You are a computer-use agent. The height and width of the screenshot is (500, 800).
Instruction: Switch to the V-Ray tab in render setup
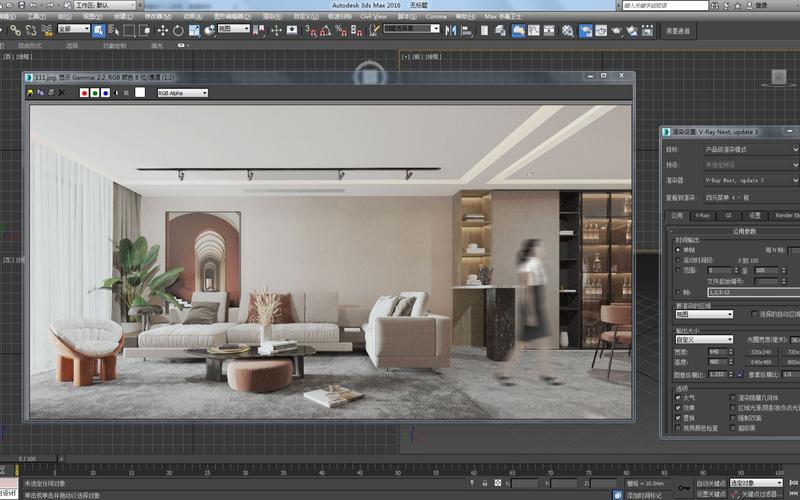pos(704,215)
